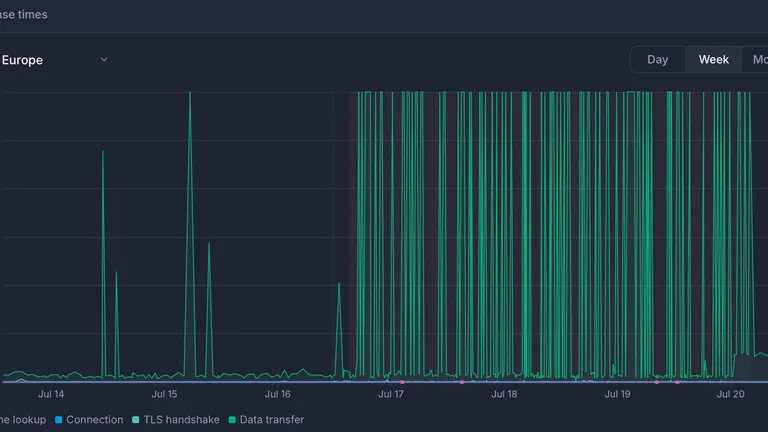Click the green Data transfer color swatch
Image resolution: width=768 pixels, height=432 pixels.
click(x=232, y=420)
